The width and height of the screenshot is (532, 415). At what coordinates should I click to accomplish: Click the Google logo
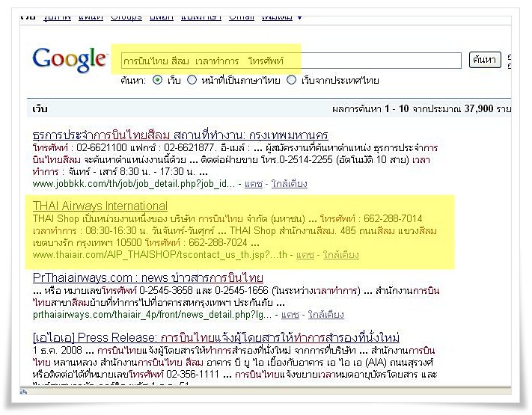70,60
